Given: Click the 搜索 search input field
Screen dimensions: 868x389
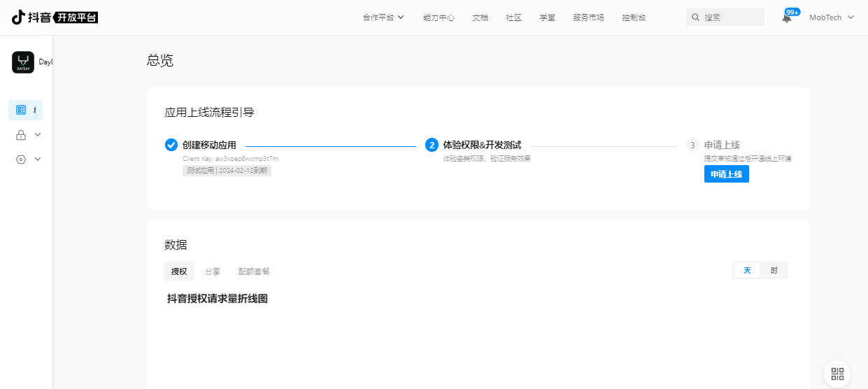Looking at the screenshot, I should [725, 17].
